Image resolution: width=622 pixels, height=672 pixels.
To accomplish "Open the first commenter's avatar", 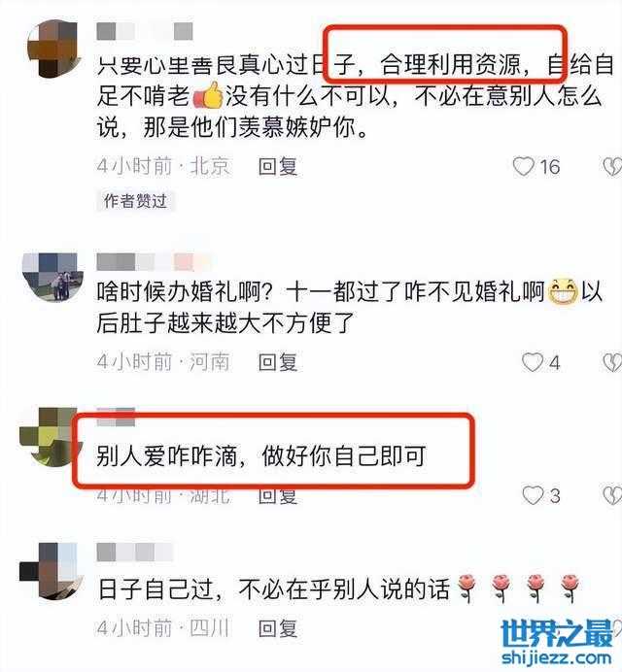I will click(53, 48).
